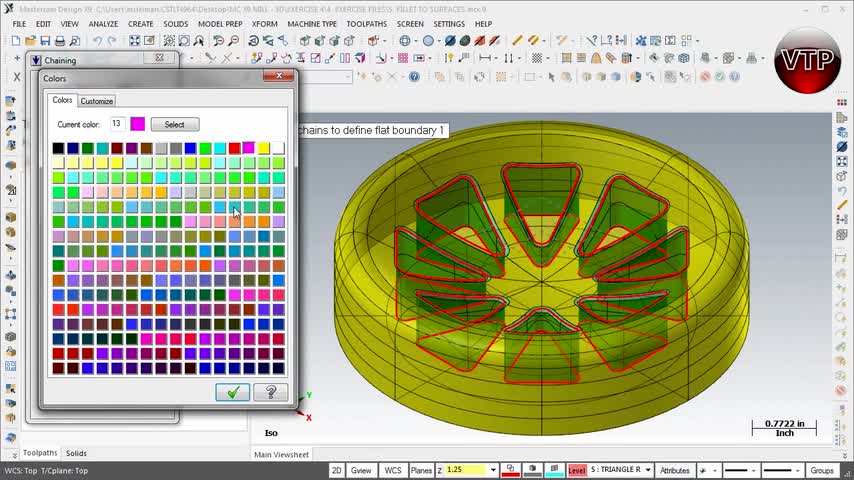The width and height of the screenshot is (854, 480).
Task: Click the Fit to screen icon
Action: tap(134, 41)
